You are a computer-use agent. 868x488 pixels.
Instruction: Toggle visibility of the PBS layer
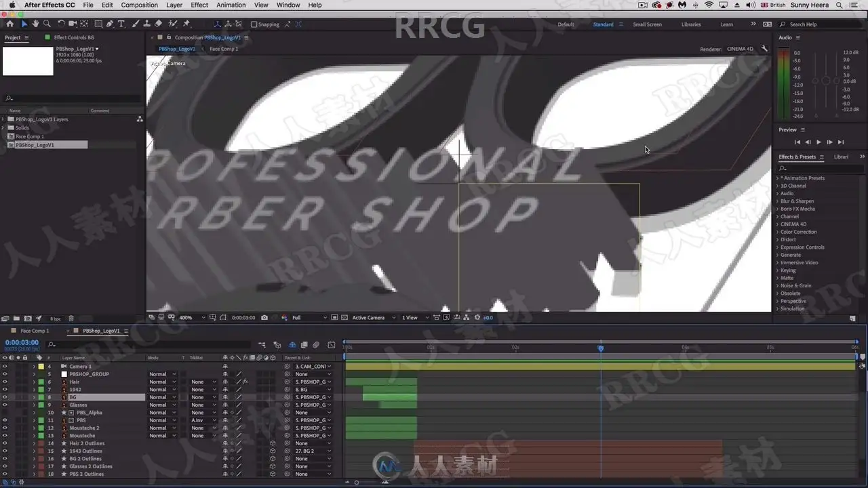point(5,420)
